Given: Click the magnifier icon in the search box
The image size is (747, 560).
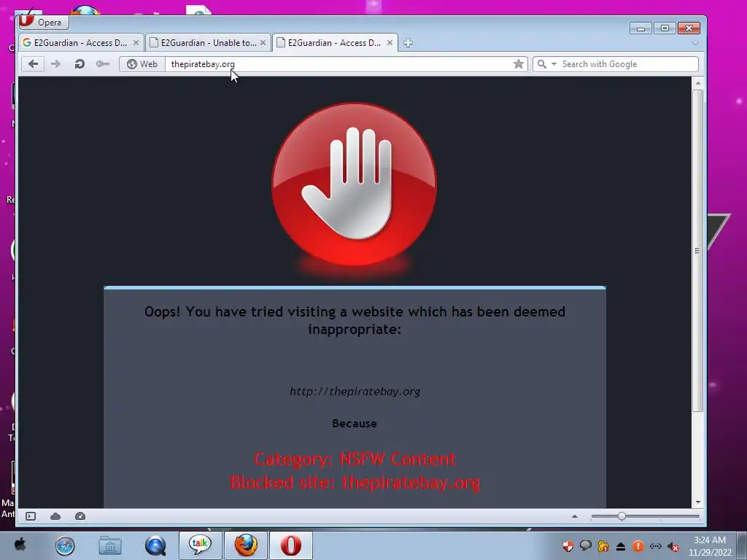Looking at the screenshot, I should 542,64.
